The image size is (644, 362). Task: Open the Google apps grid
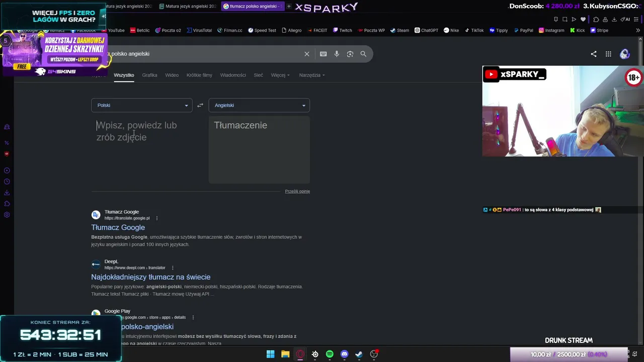tap(608, 54)
